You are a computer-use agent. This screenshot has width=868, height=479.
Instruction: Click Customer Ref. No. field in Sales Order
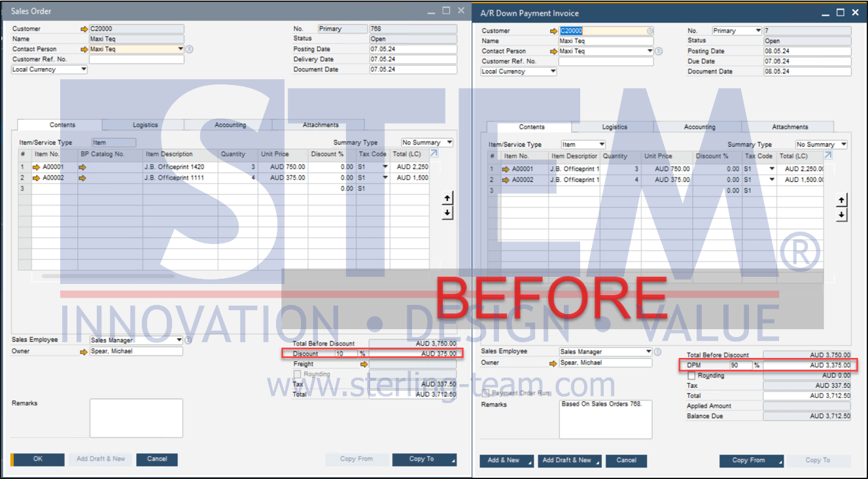coord(136,60)
